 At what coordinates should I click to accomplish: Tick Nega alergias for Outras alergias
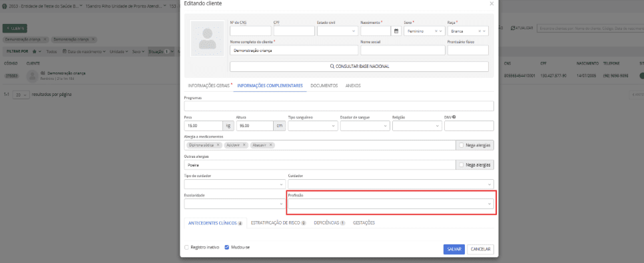coord(462,164)
